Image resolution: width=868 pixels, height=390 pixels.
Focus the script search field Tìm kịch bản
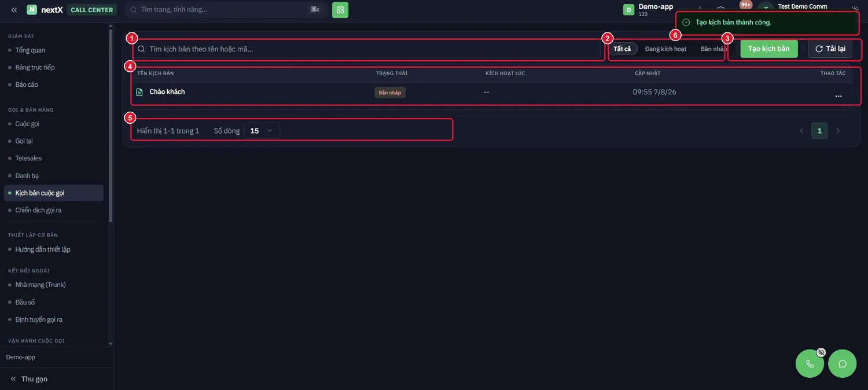pyautogui.click(x=368, y=49)
